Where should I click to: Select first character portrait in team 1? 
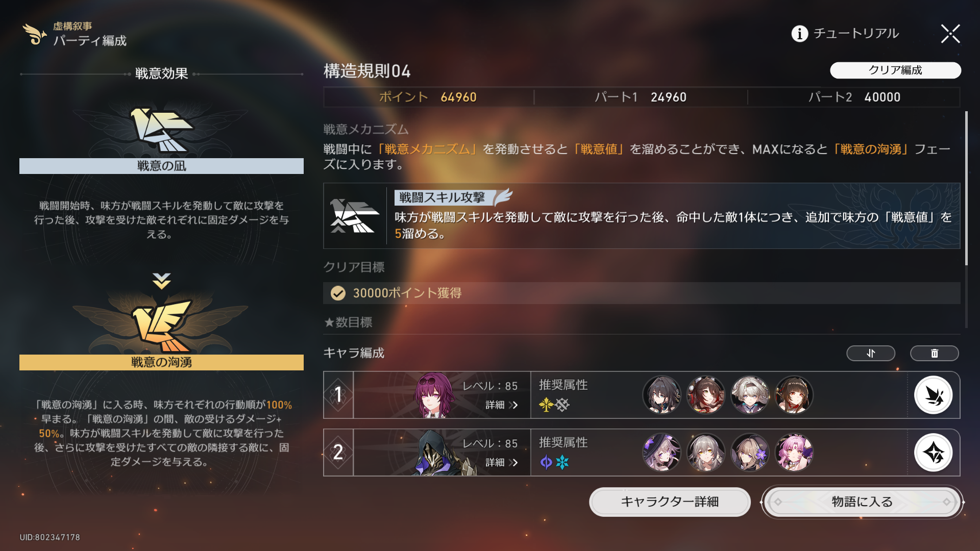coord(661,395)
